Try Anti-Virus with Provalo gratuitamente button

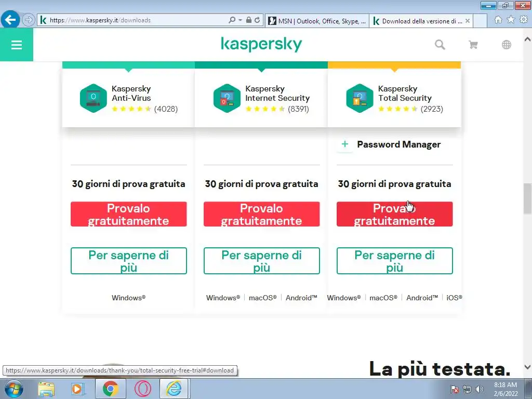point(129,214)
